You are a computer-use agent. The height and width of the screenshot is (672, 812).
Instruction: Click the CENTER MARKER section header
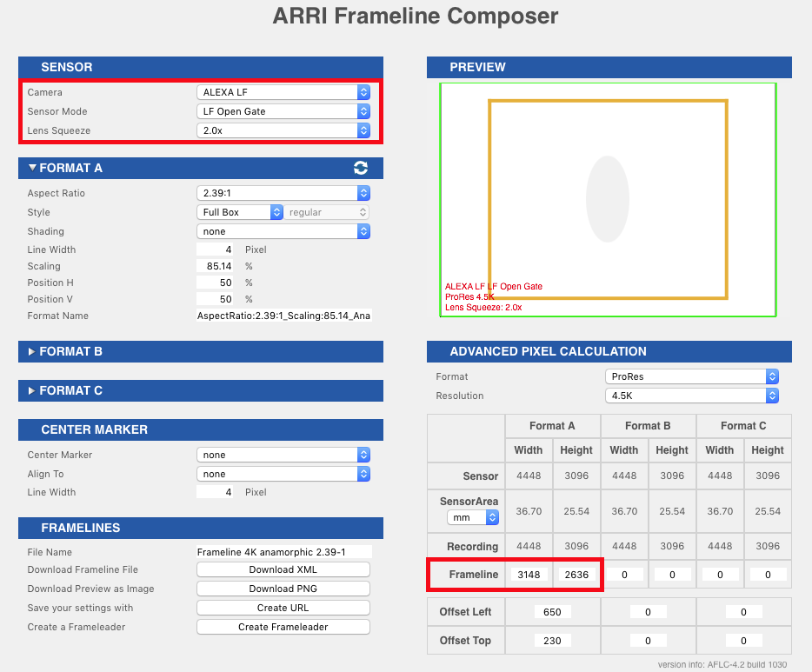tap(201, 429)
